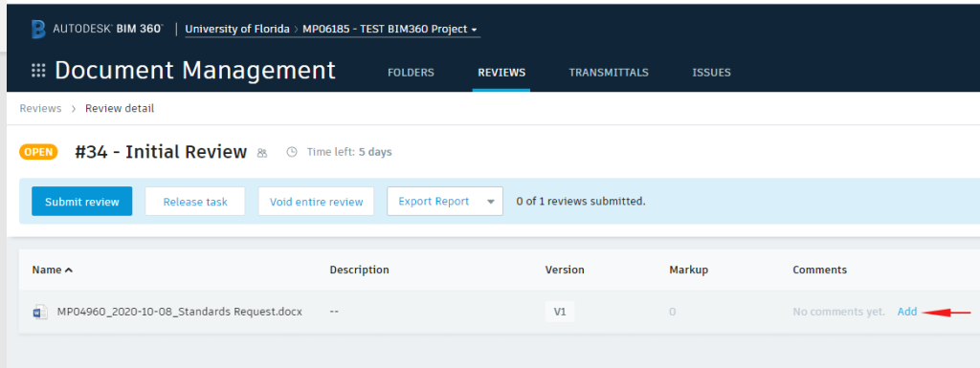Click the Submit review button
The height and width of the screenshot is (368, 980).
[x=82, y=201]
